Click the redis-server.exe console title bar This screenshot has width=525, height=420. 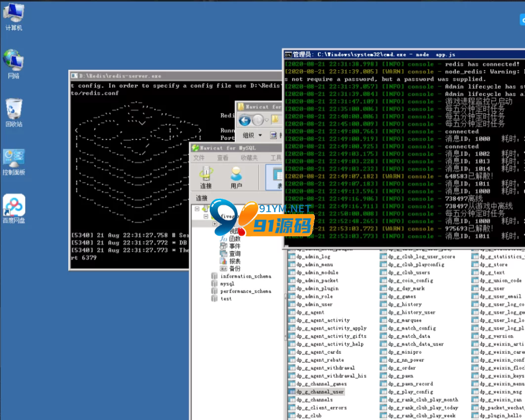coord(176,76)
